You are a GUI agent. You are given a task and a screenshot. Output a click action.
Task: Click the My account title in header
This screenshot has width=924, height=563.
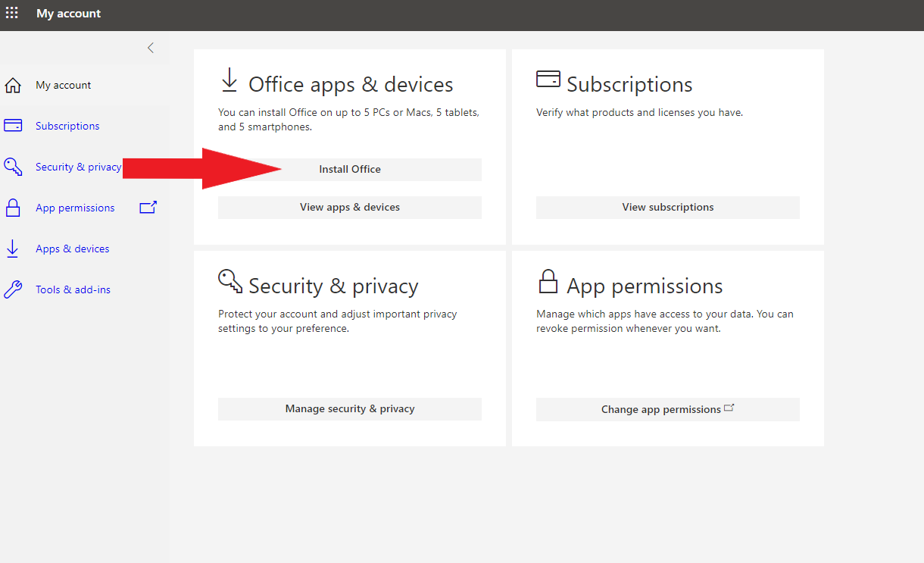click(68, 14)
